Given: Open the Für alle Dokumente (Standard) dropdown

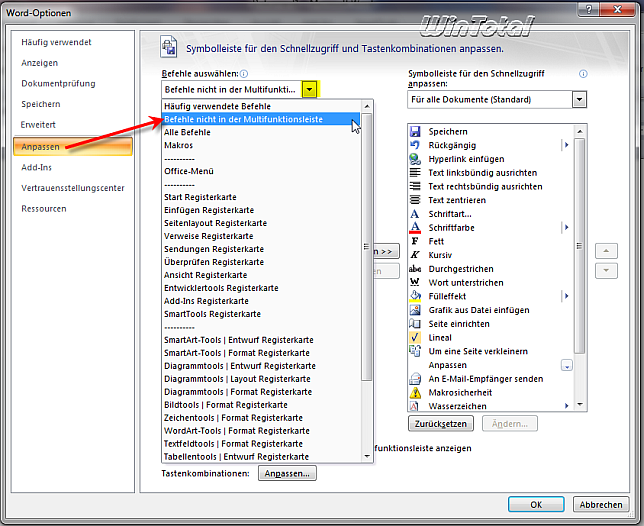Looking at the screenshot, I should [580, 99].
